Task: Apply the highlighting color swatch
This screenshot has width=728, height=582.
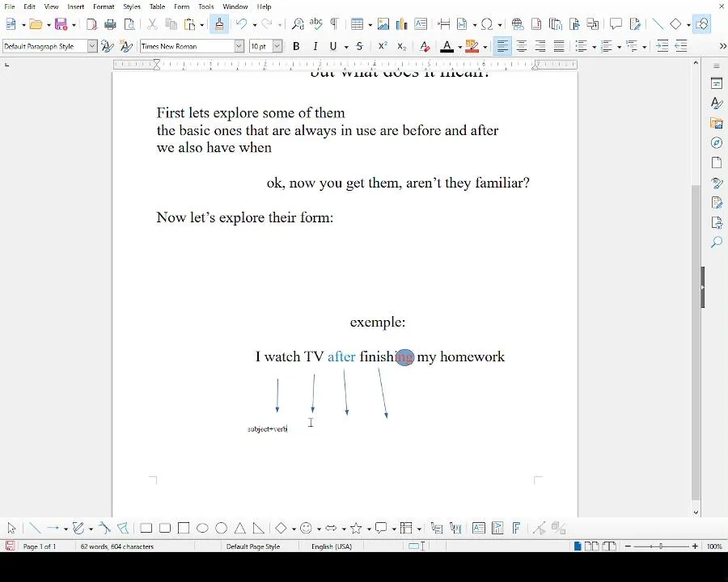Action: [472, 46]
